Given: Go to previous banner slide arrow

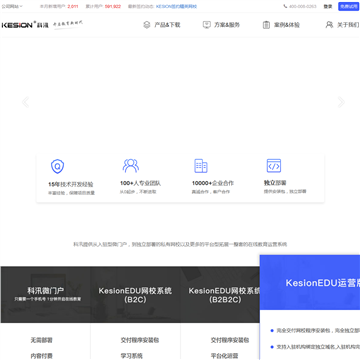Looking at the screenshot, I should pyautogui.click(x=26, y=102).
